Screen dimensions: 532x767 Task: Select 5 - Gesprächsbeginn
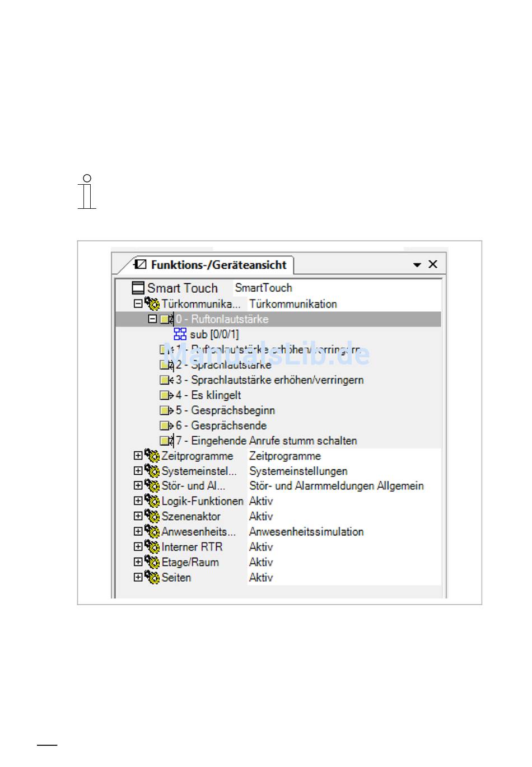click(x=225, y=410)
